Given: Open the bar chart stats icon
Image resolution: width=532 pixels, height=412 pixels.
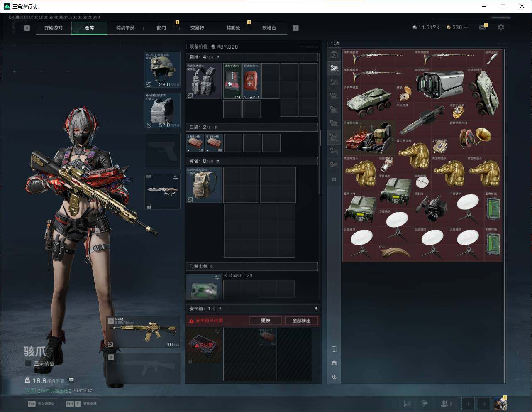Looking at the screenshot, I should (408, 404).
